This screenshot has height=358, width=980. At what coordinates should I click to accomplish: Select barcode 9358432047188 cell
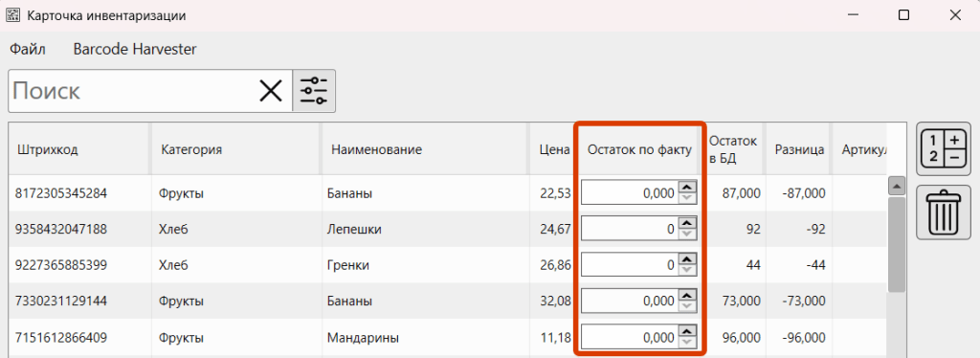[x=61, y=230]
